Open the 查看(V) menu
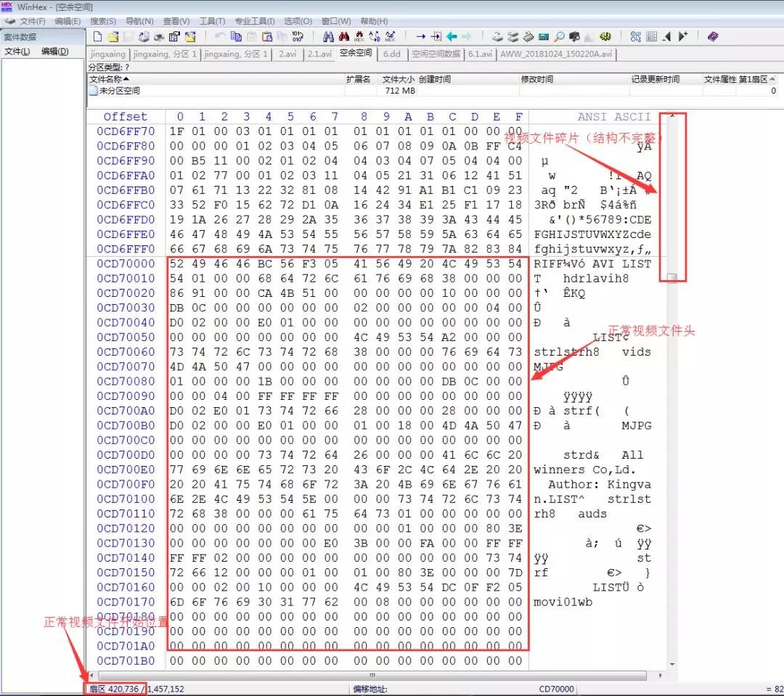The height and width of the screenshot is (696, 784). (x=176, y=21)
